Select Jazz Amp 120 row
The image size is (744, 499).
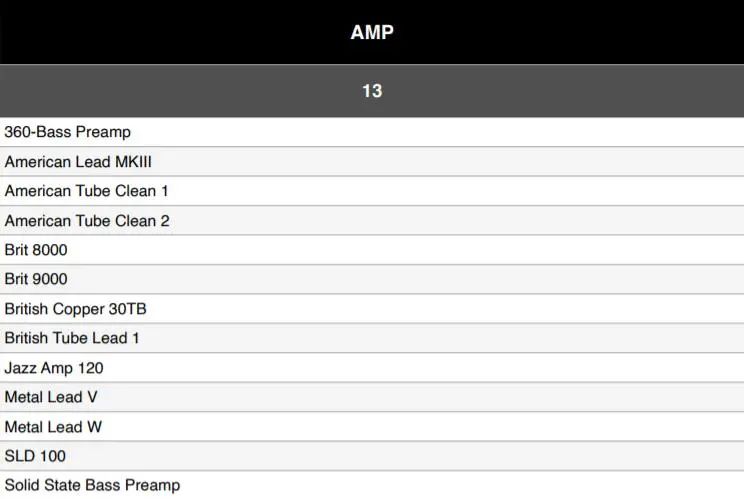(372, 368)
